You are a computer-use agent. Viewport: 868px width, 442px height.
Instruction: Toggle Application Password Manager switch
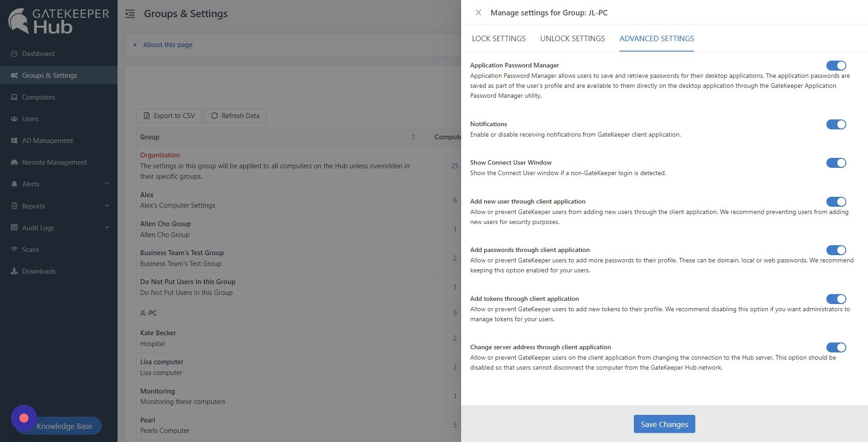[836, 66]
